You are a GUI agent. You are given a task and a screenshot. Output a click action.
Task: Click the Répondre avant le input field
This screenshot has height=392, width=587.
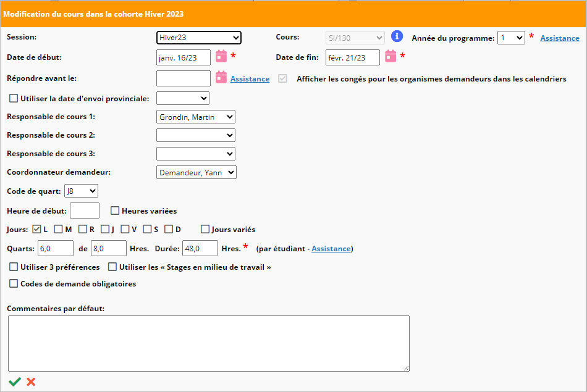184,78
